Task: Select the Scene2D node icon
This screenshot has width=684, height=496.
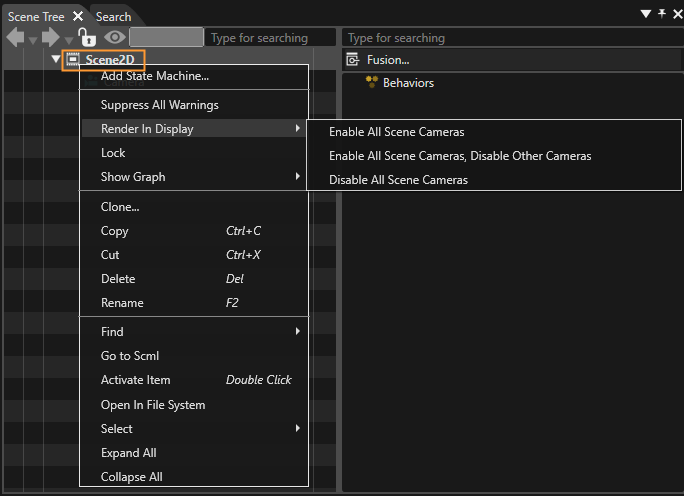Action: click(73, 59)
